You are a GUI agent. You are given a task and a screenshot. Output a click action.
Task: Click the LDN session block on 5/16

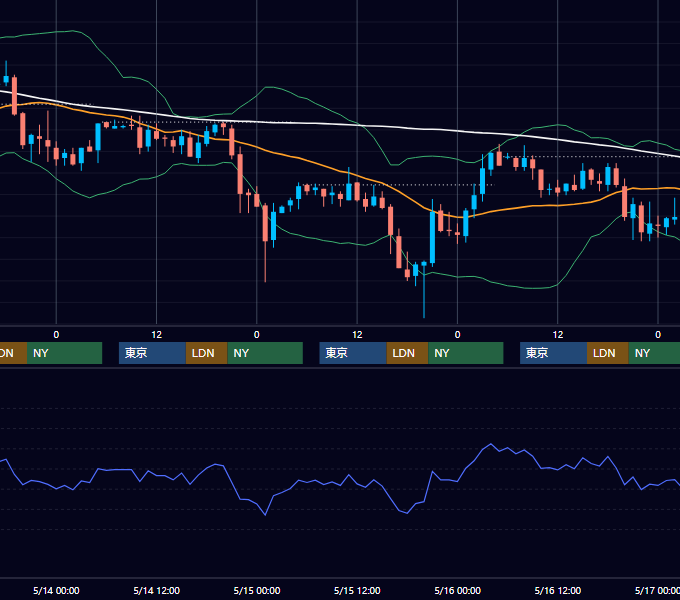pos(608,353)
